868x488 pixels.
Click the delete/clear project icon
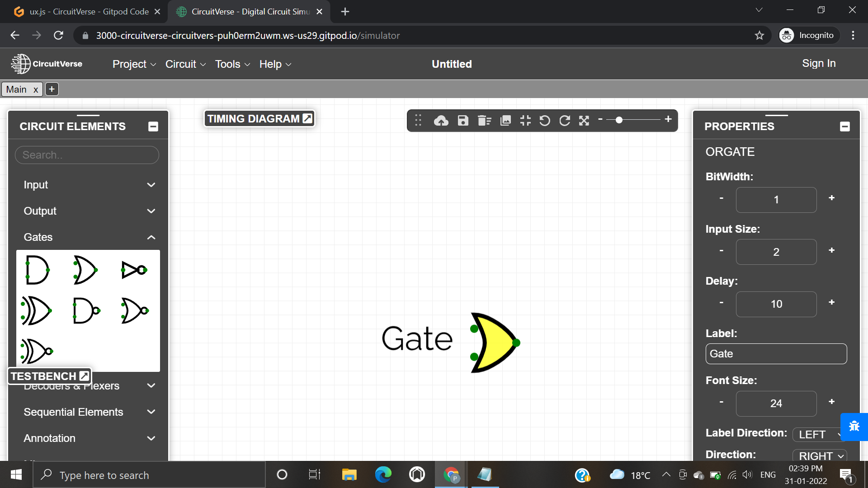[484, 121]
